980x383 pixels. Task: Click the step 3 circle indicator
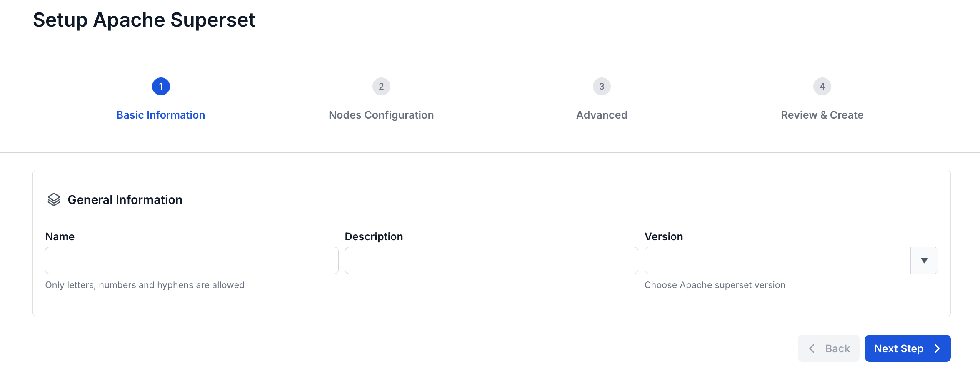[602, 87]
